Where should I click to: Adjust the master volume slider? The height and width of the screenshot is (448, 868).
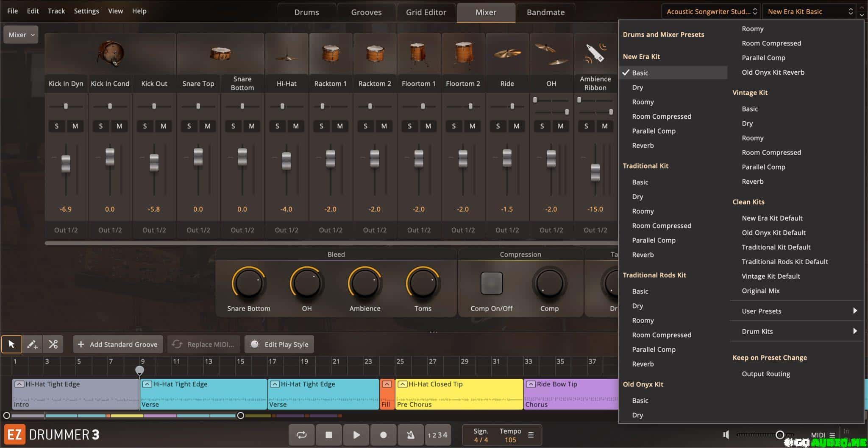tap(779, 435)
